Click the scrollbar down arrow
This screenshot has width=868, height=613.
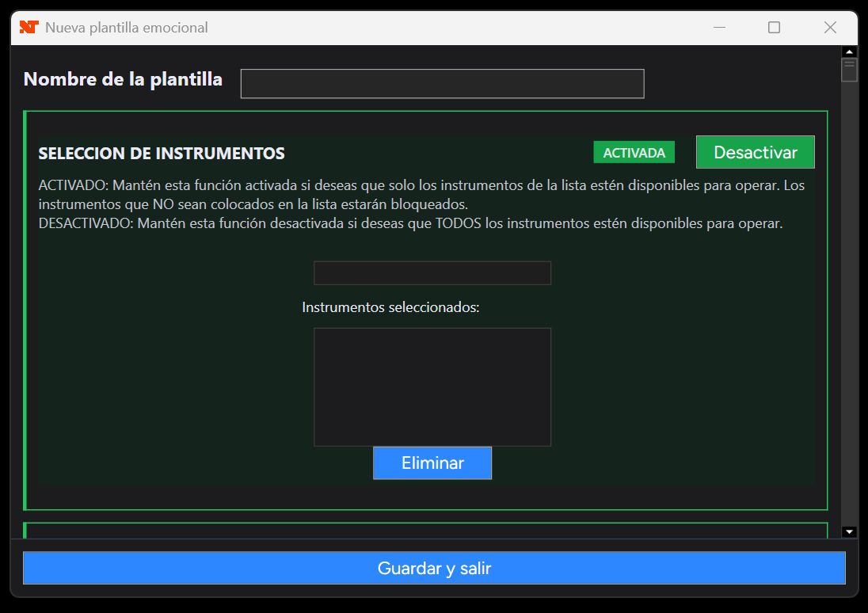click(x=849, y=532)
